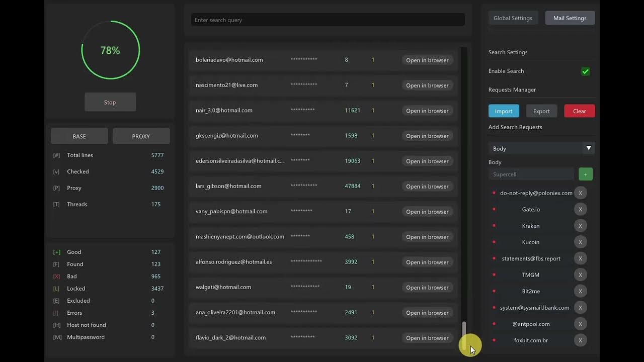
Task: Click the Stop button
Action: 110,102
